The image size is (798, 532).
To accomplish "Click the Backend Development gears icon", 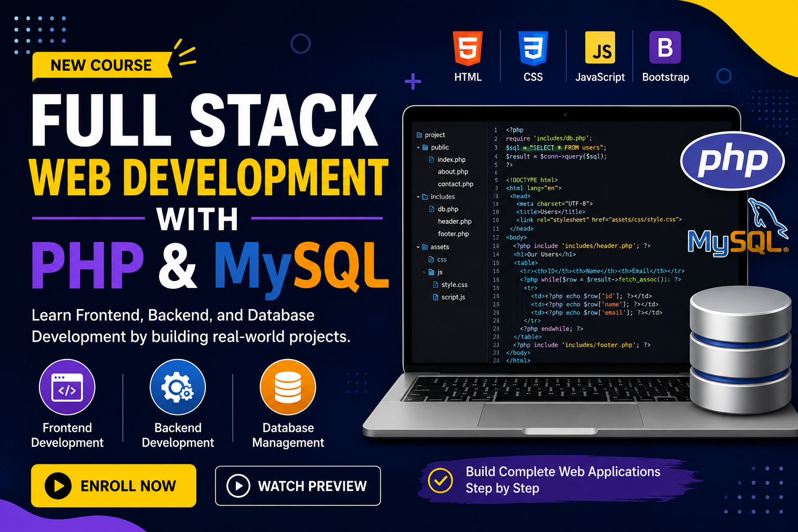I will (178, 387).
